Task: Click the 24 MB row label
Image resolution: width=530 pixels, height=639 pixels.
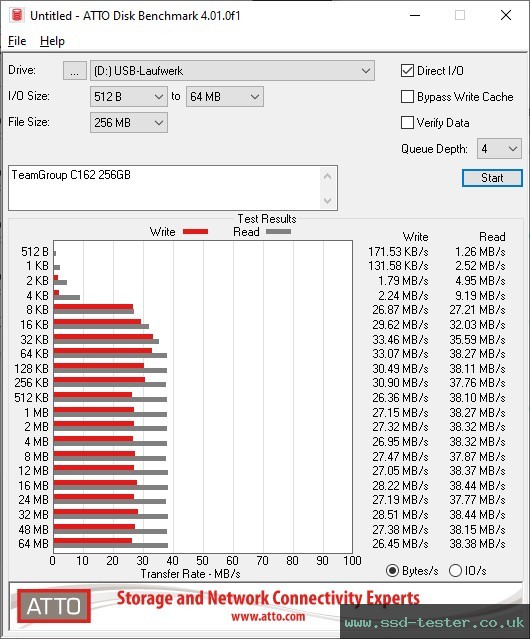Action: (x=33, y=500)
